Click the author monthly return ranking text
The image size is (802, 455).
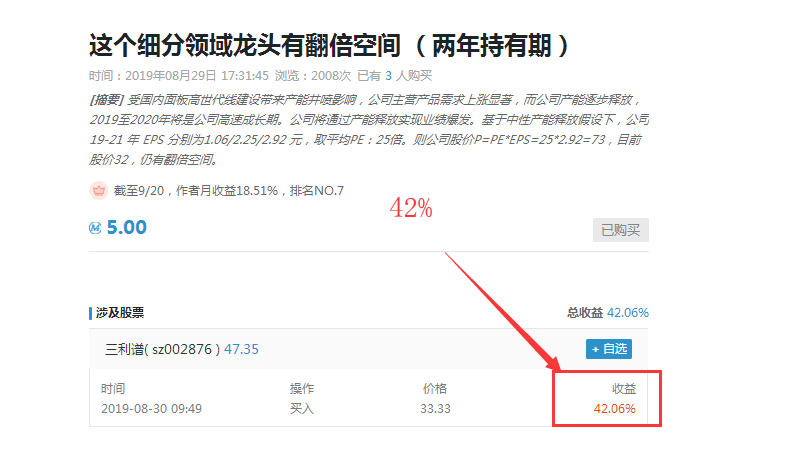point(230,191)
